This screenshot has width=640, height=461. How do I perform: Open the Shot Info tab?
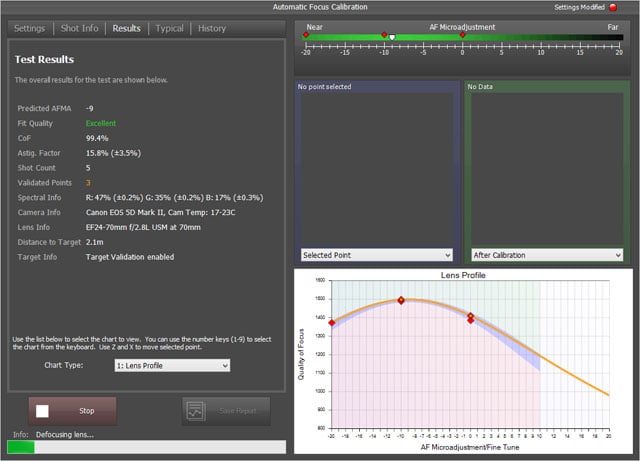(80, 28)
